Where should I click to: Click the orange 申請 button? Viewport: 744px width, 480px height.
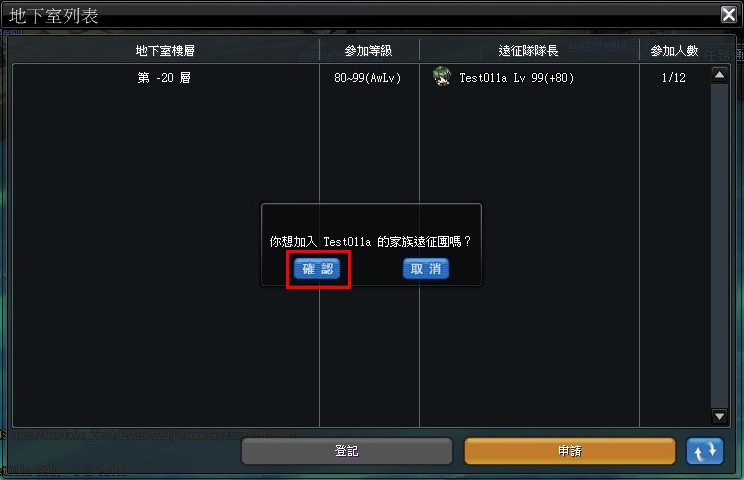[570, 451]
